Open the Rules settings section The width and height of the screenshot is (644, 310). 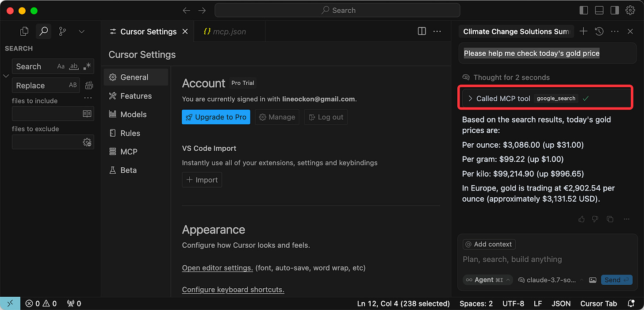tap(136, 133)
